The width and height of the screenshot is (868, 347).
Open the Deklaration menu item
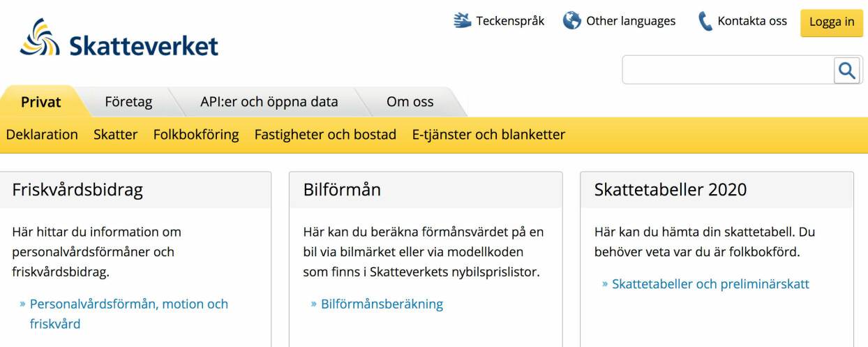tap(42, 134)
